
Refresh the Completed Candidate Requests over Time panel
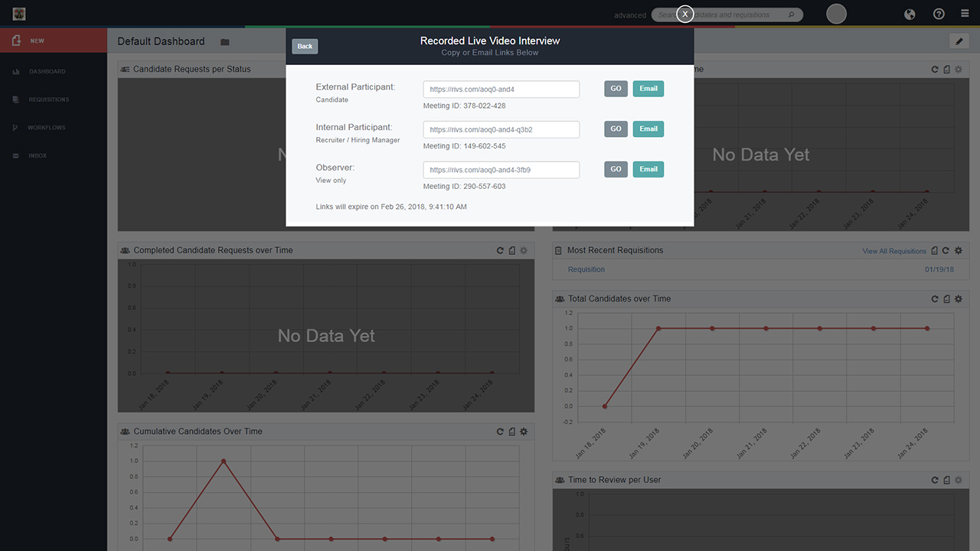500,250
